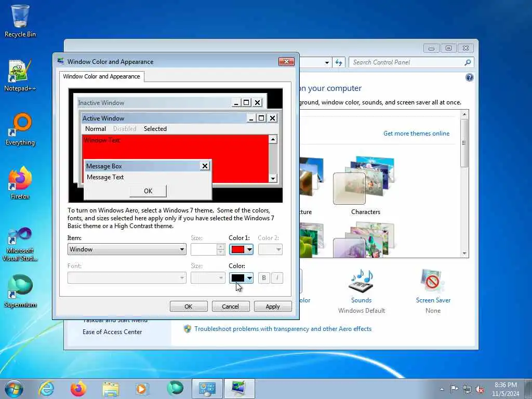
Task: Switch to the Control Panel taskbar button
Action: pos(207,389)
